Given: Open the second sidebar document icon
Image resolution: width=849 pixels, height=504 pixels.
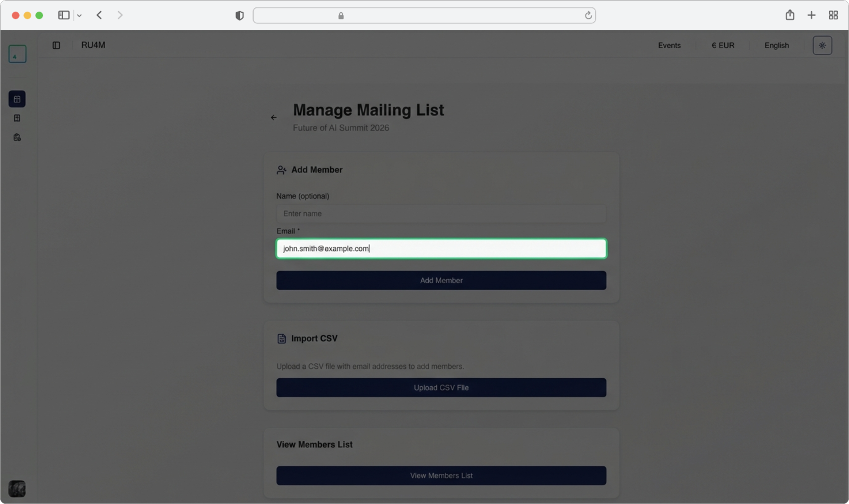Looking at the screenshot, I should tap(17, 118).
